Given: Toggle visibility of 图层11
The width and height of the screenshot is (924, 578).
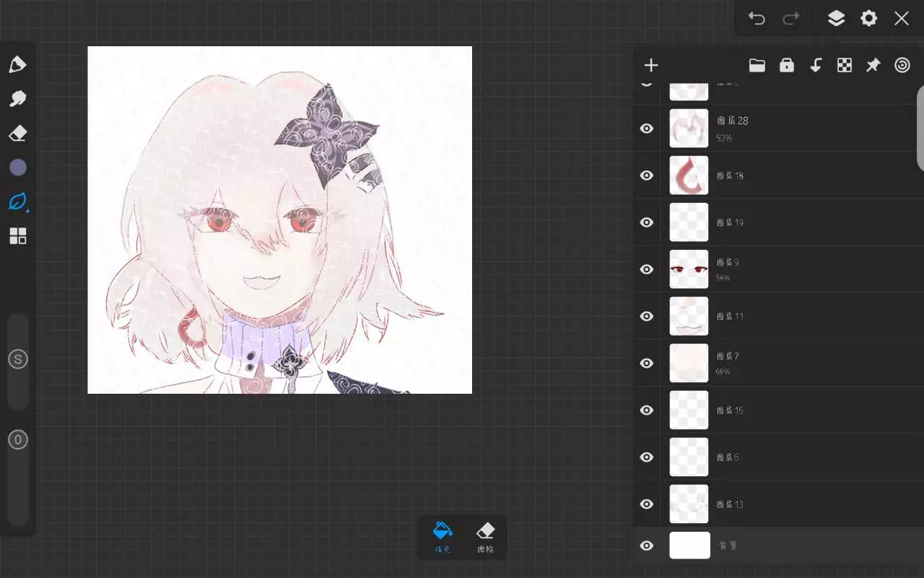Looking at the screenshot, I should (x=647, y=316).
